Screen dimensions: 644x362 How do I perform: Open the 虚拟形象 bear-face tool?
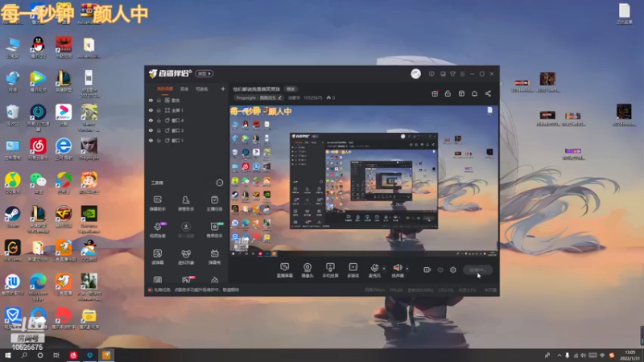[186, 257]
